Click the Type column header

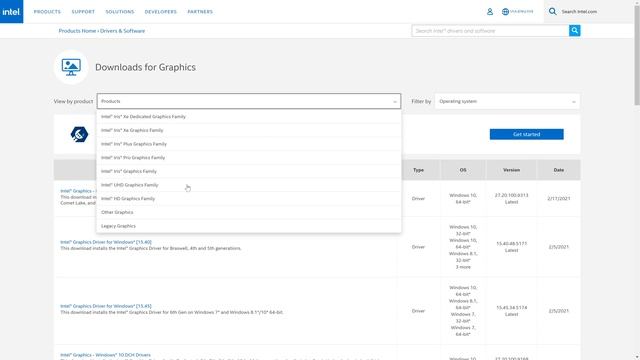click(x=418, y=170)
